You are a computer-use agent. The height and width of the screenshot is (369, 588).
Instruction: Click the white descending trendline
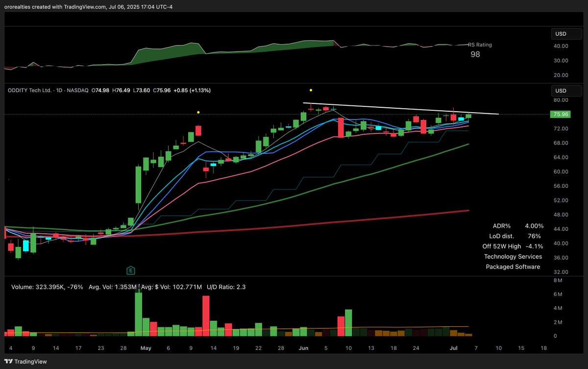[400, 108]
